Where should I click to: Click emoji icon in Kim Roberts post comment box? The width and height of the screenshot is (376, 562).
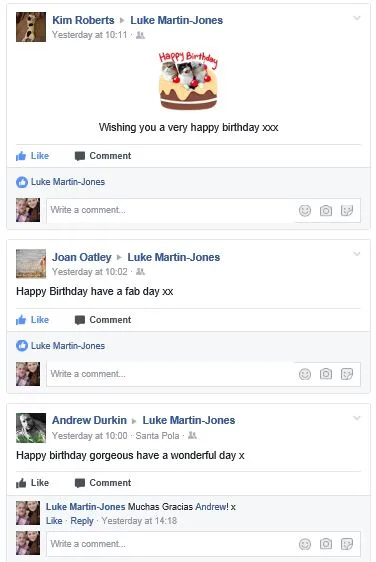305,210
